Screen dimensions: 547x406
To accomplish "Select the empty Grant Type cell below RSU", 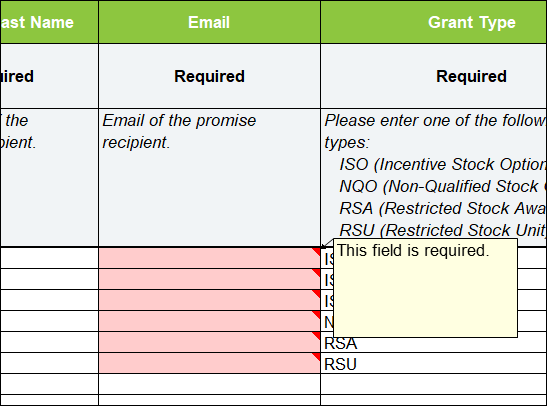I will point(434,384).
